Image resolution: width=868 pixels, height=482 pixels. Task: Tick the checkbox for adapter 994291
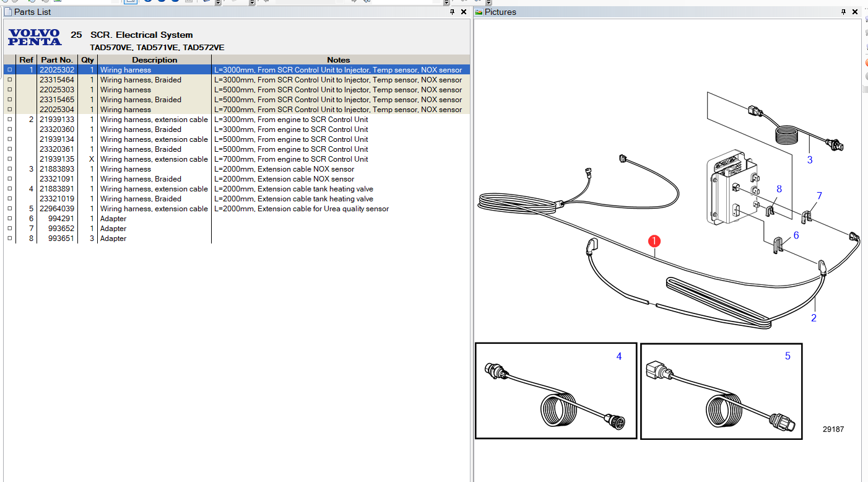tap(9, 219)
